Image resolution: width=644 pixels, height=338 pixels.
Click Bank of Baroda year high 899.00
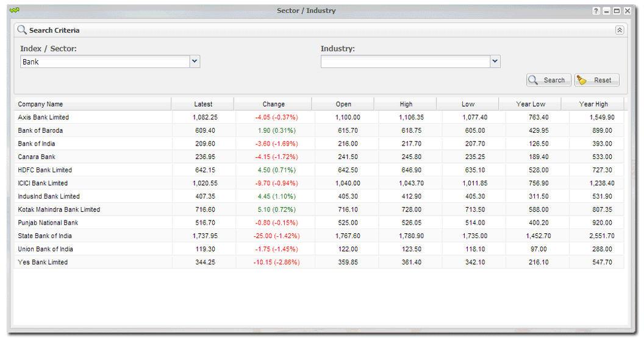point(602,130)
